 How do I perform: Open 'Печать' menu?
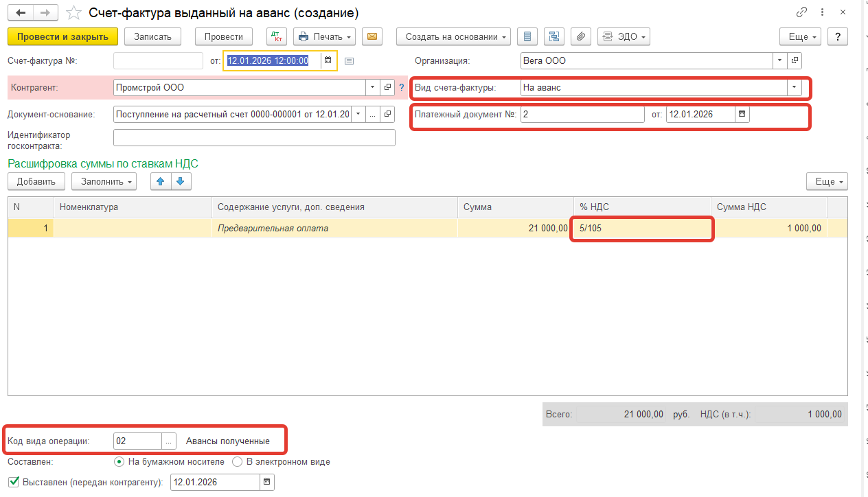tap(324, 36)
